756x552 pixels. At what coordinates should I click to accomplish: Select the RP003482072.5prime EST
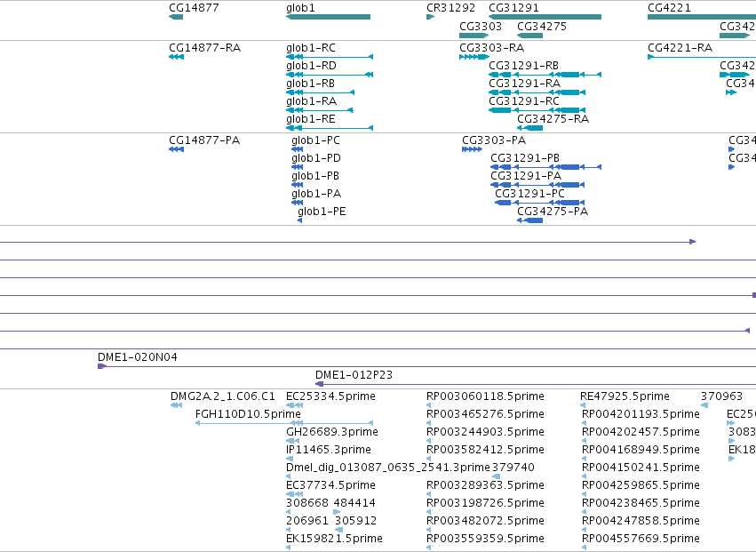point(486,522)
